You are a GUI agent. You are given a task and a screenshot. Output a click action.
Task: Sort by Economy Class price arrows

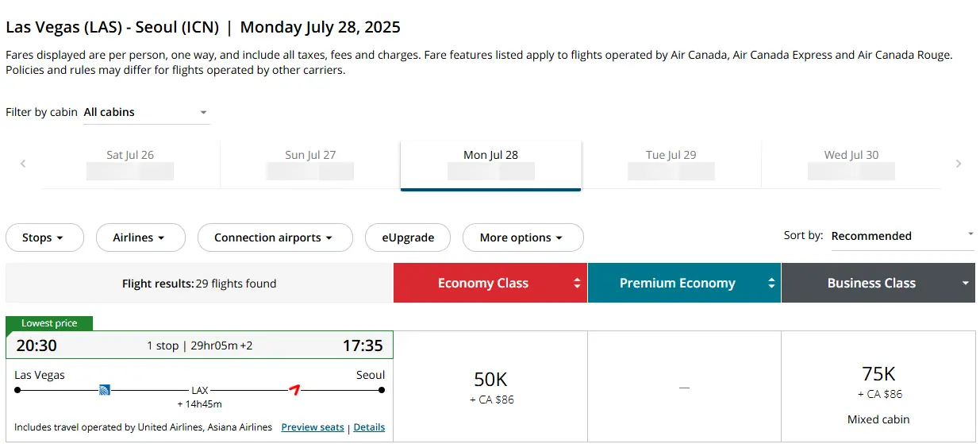[x=577, y=283]
